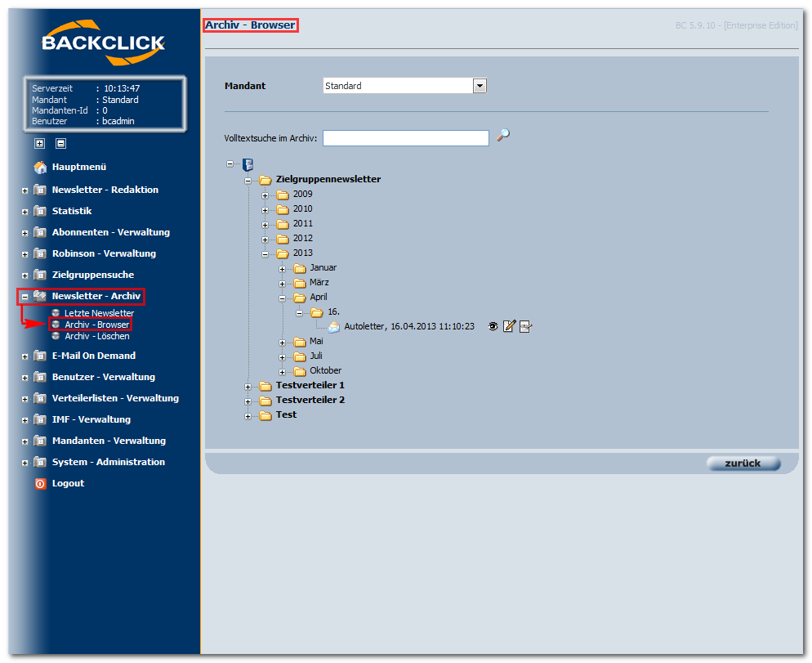Collapse the 2013 folder

click(265, 254)
